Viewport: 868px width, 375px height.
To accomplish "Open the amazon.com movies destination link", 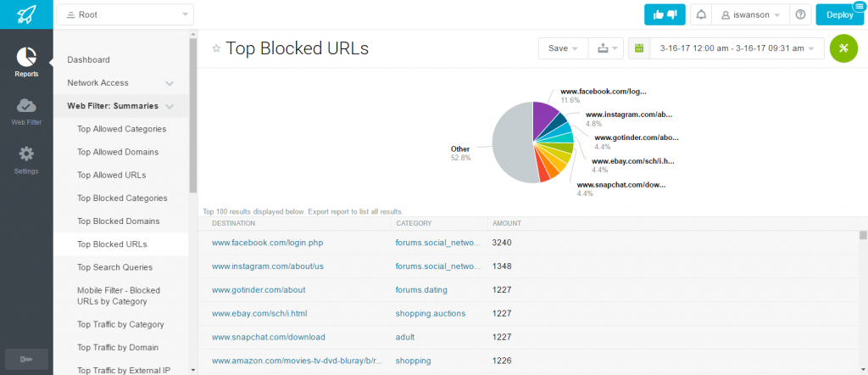I will pyautogui.click(x=298, y=361).
